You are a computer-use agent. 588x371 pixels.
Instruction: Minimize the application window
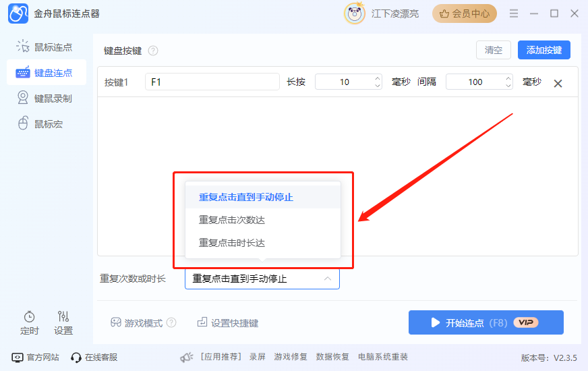[x=534, y=13]
